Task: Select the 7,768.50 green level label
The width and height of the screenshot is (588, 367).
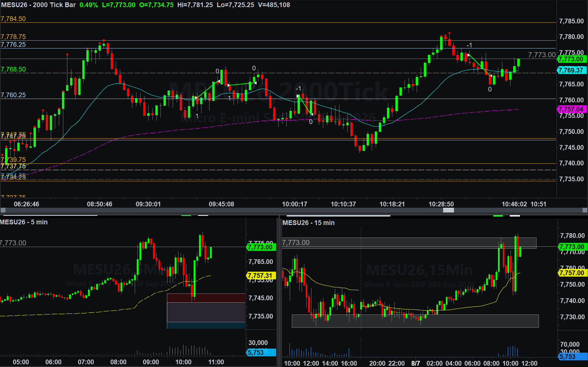Action: pyautogui.click(x=13, y=69)
